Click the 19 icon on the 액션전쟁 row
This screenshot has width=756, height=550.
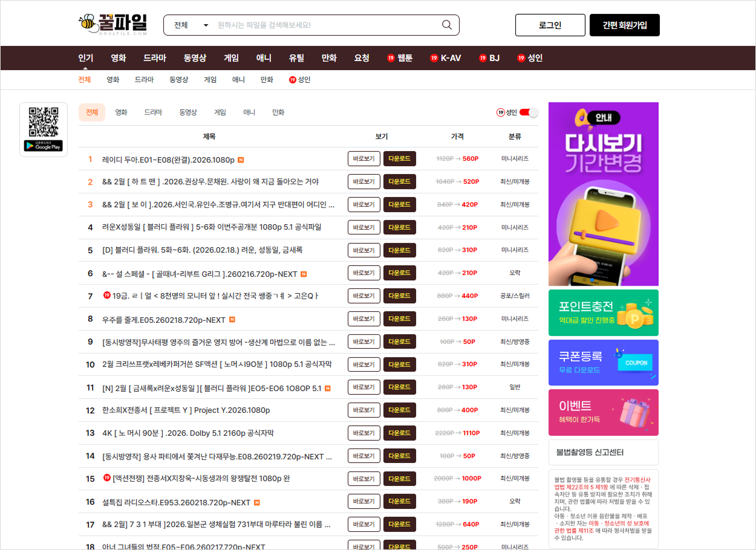[107, 478]
